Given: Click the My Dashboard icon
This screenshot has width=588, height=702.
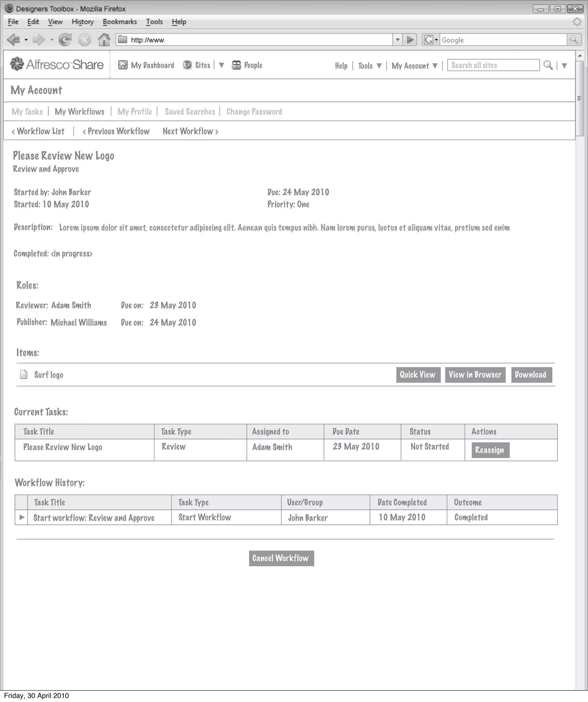Looking at the screenshot, I should pyautogui.click(x=123, y=65).
